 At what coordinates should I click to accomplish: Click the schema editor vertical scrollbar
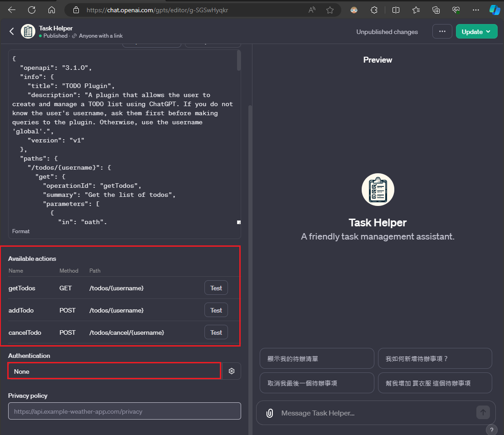click(239, 60)
